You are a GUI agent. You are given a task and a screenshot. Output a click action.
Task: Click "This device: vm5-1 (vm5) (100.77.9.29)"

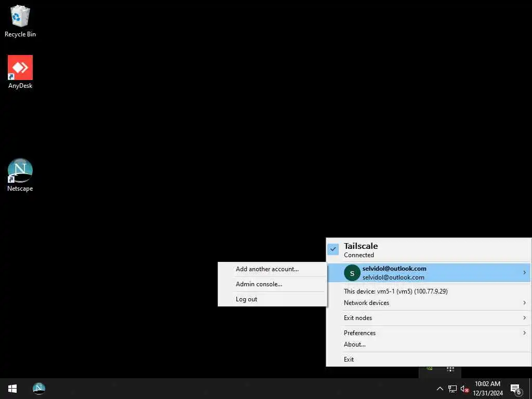tap(395, 291)
